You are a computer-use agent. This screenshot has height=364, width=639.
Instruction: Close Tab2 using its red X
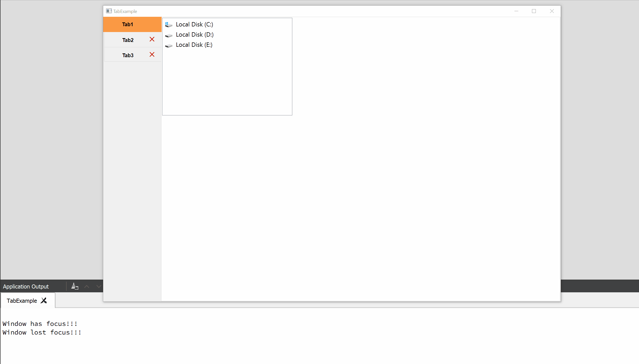tap(152, 39)
